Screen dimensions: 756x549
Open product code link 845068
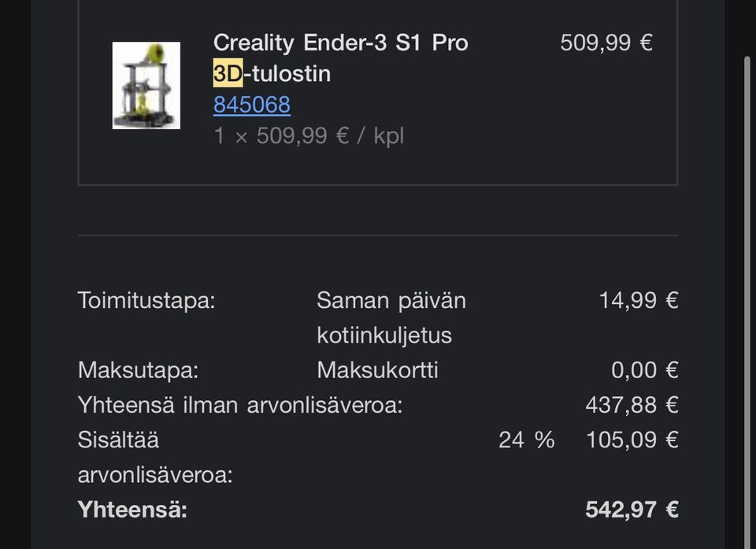coord(252,105)
